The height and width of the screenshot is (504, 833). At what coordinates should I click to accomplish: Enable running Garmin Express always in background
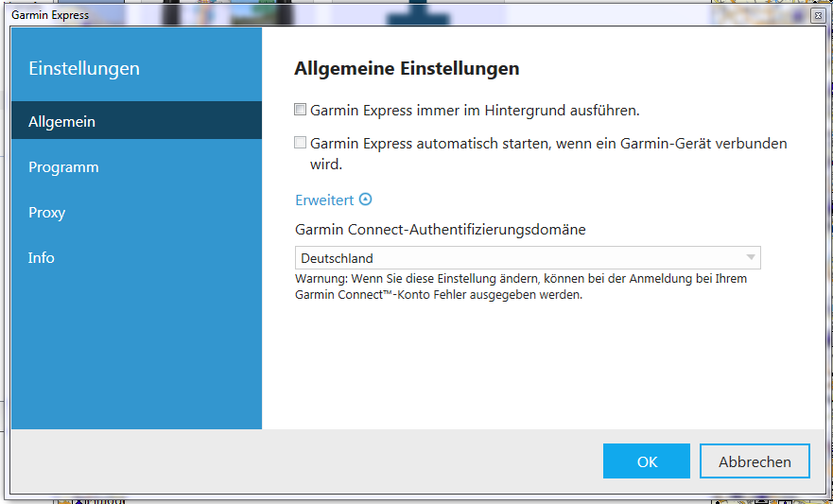(301, 110)
